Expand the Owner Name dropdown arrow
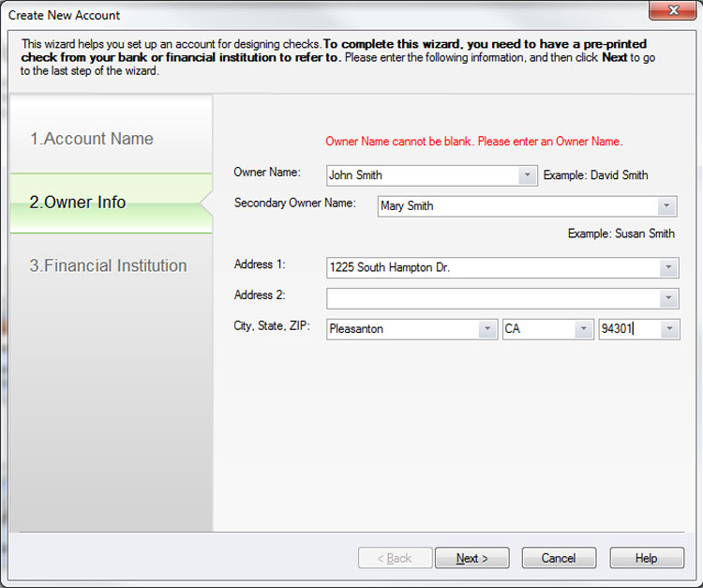Image resolution: width=703 pixels, height=588 pixels. point(527,175)
